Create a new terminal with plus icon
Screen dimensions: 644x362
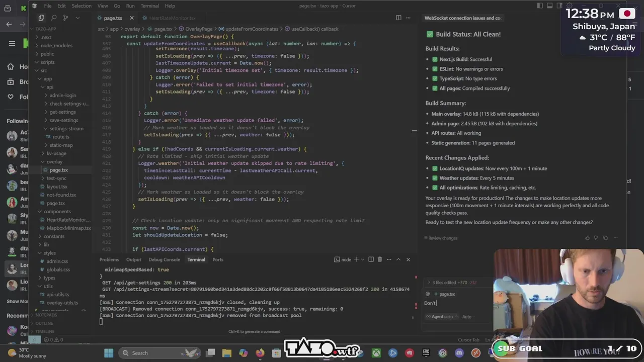coord(356,259)
